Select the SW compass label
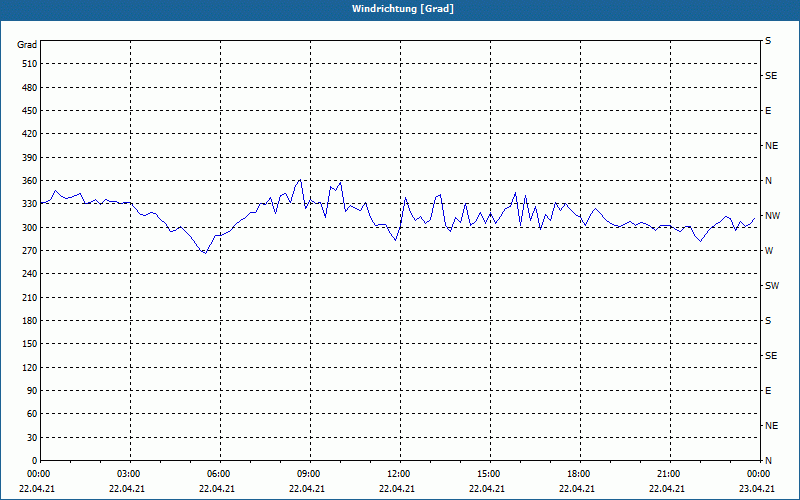 (x=772, y=286)
